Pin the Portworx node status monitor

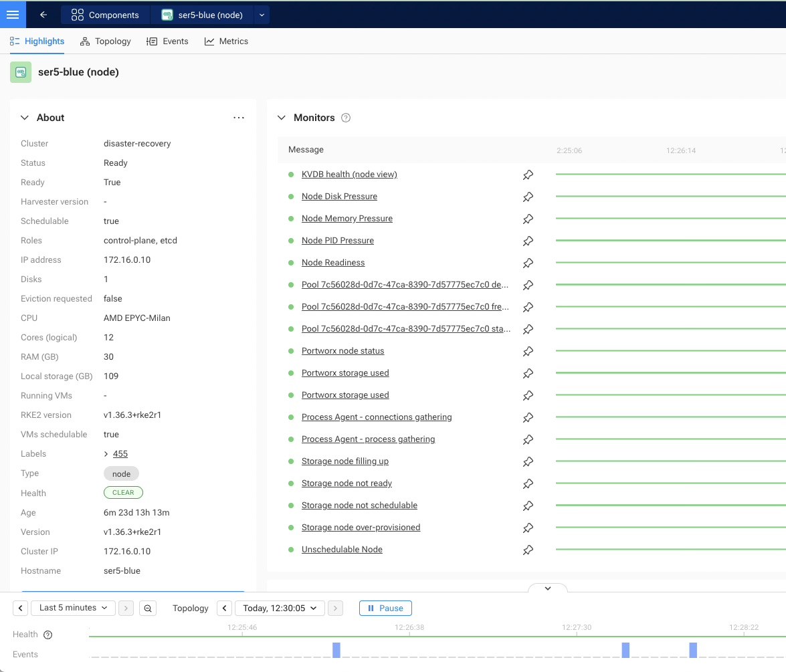(x=528, y=351)
